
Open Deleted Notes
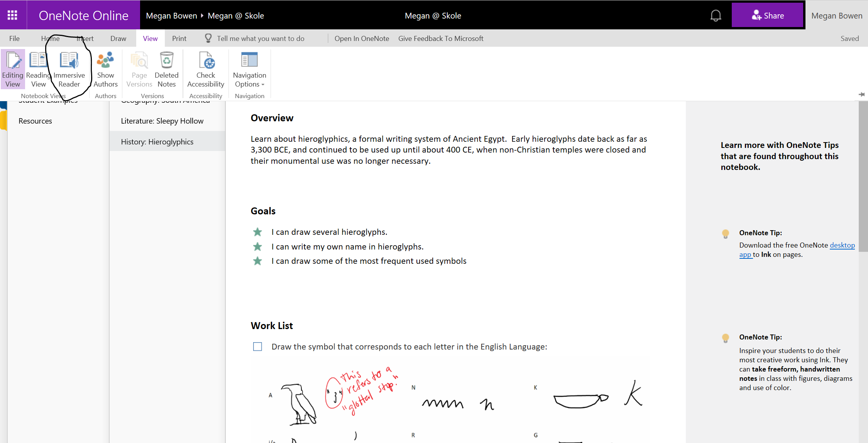[166, 70]
